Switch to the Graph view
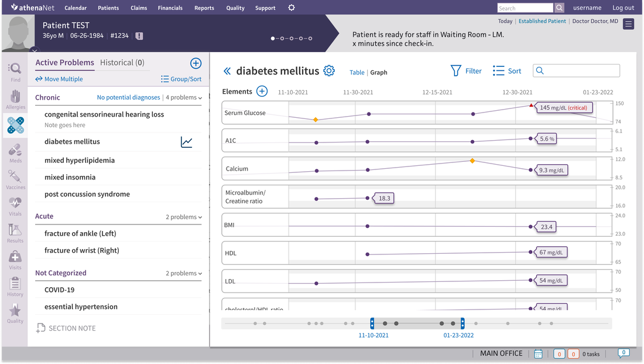This screenshot has height=364, width=644. [379, 73]
